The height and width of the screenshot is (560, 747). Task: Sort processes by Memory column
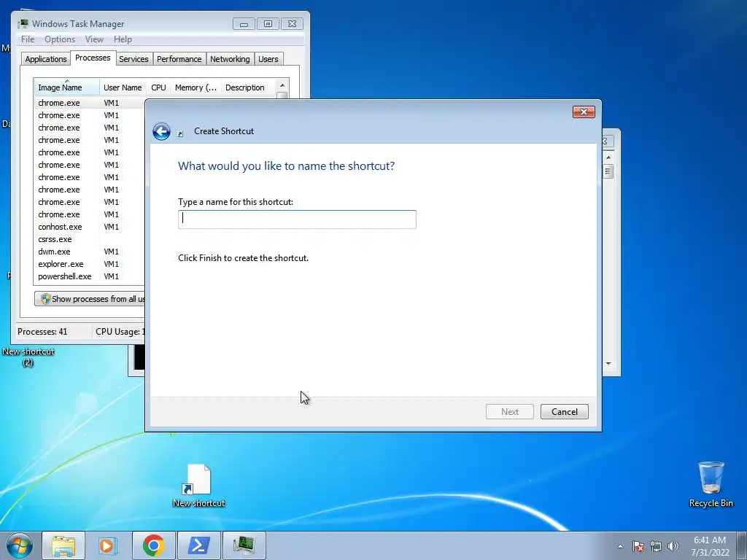tap(196, 87)
